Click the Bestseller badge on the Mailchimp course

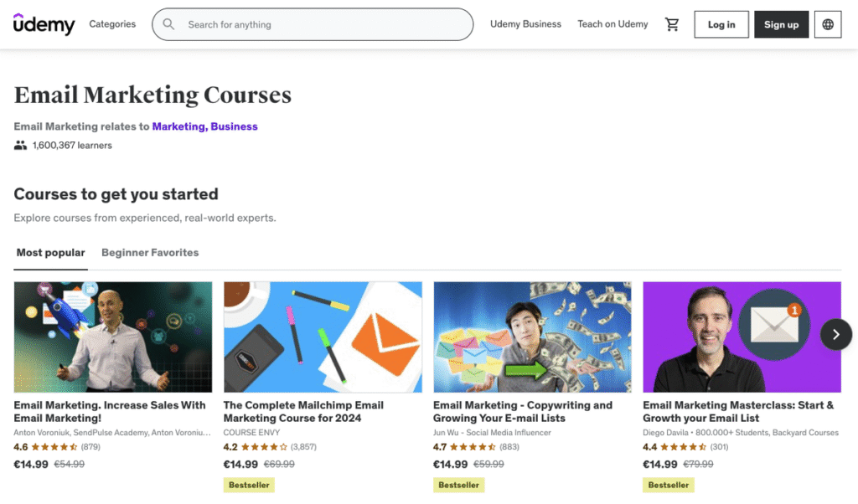248,484
